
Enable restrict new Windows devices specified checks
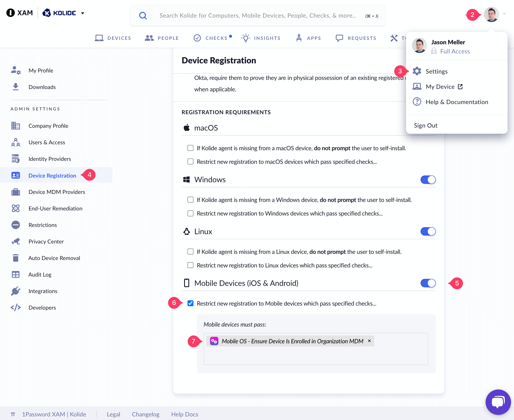point(191,213)
